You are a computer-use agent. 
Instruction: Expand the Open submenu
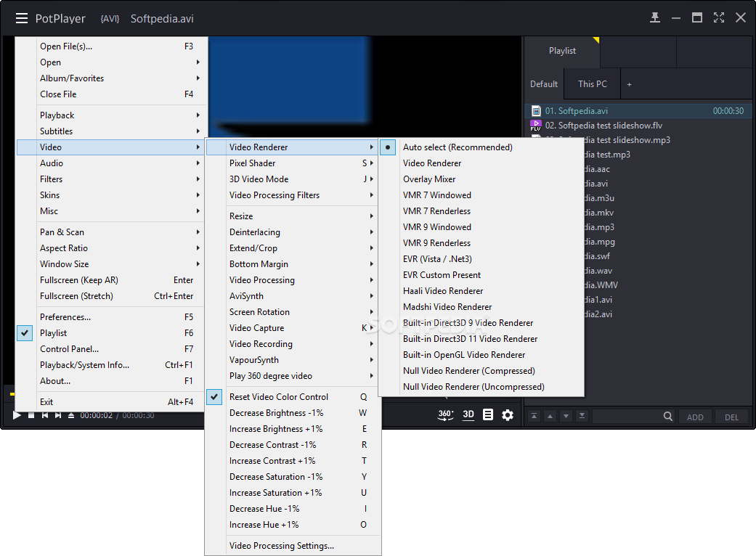coord(111,62)
